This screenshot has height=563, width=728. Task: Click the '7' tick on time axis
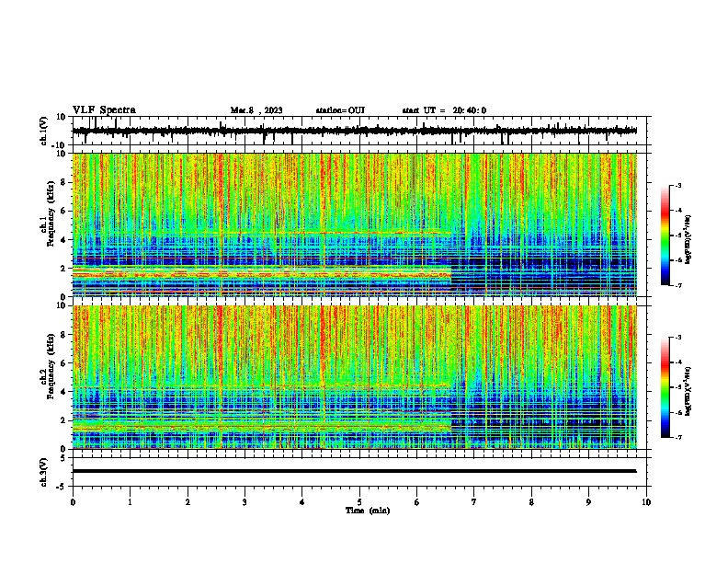474,502
